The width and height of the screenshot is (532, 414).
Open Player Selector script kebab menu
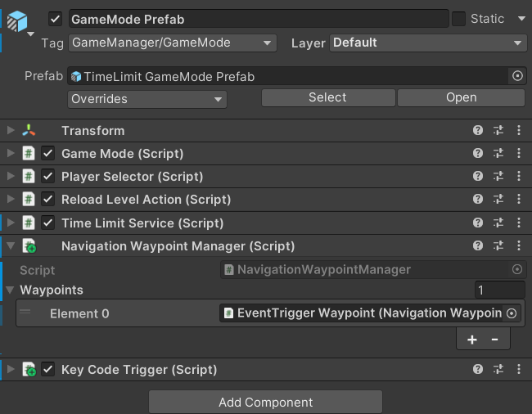pos(519,176)
